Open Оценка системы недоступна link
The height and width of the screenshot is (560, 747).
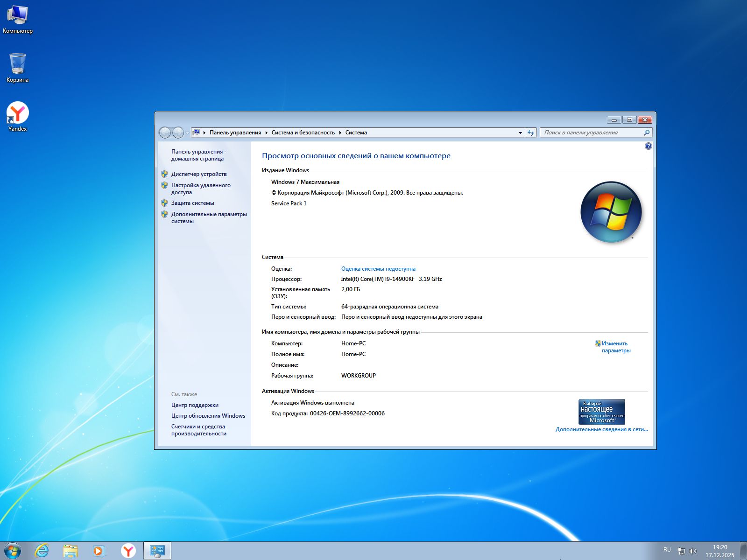click(x=378, y=269)
